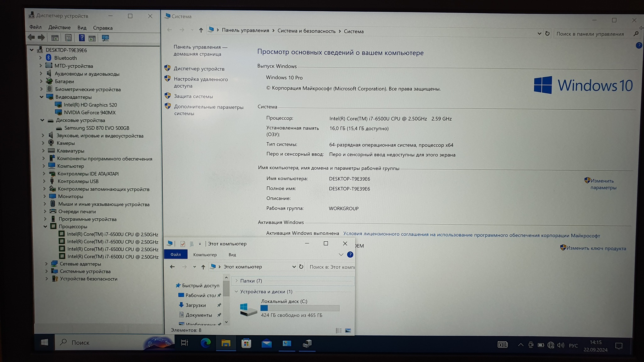Collapse the Устройства и диски group

(236, 292)
